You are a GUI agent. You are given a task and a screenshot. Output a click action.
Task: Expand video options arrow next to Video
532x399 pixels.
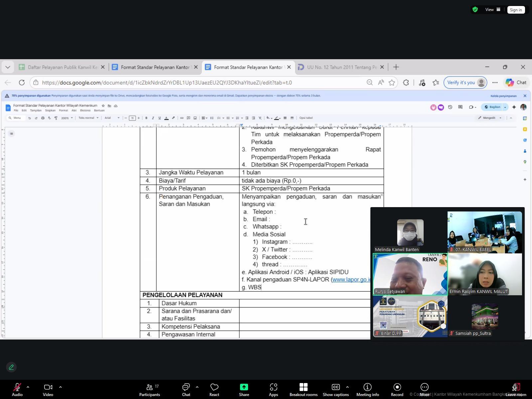[61, 387]
